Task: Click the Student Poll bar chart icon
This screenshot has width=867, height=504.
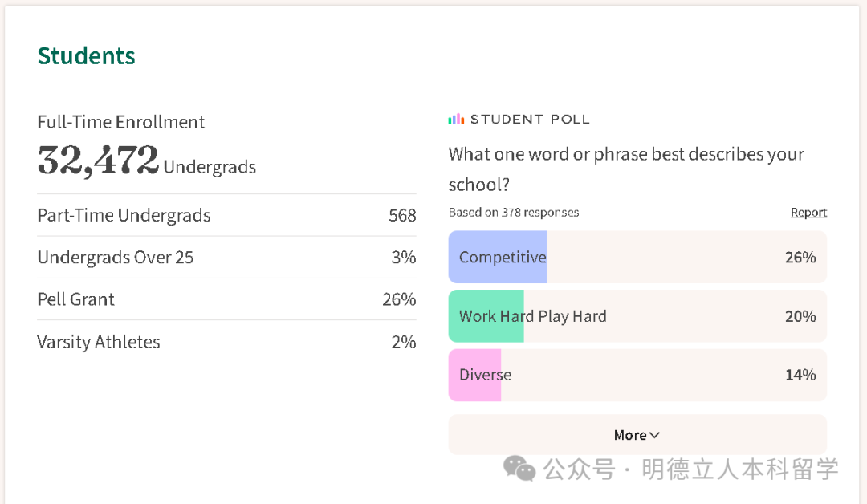Action: click(x=456, y=119)
